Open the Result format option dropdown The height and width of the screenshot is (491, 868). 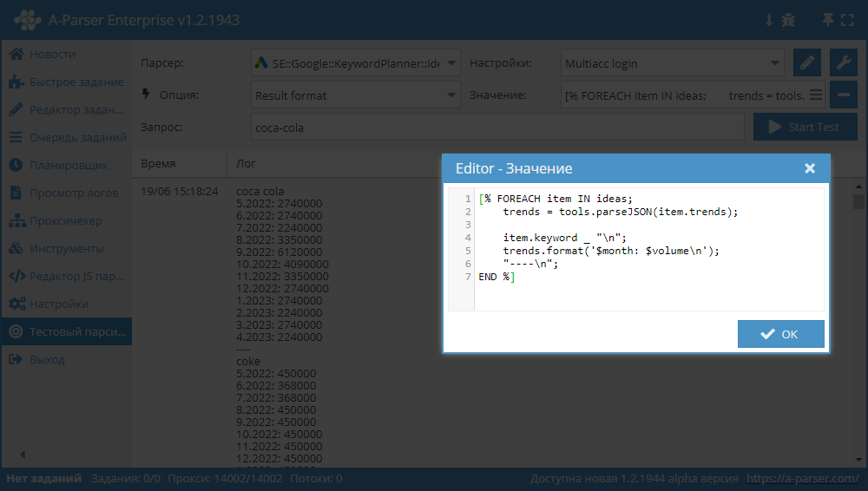coord(356,95)
